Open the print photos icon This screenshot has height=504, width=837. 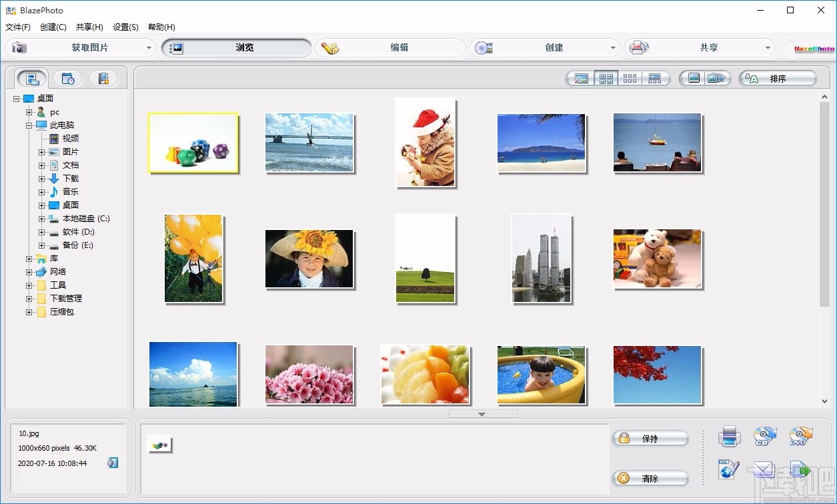click(x=729, y=436)
